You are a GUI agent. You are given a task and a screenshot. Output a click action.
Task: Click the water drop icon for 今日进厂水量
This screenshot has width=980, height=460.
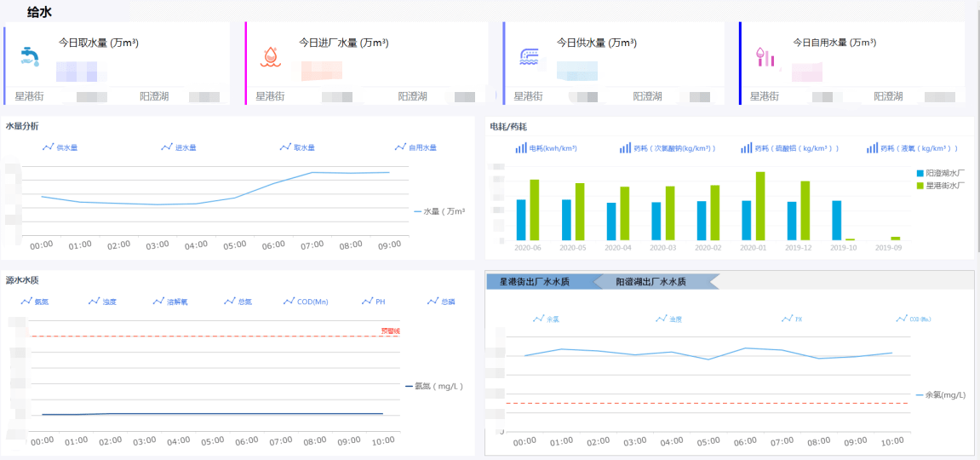[270, 56]
